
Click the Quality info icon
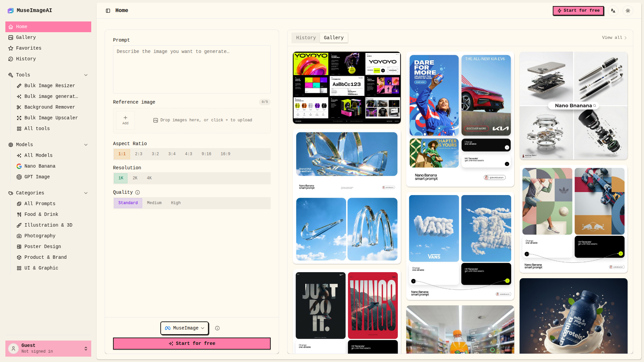pyautogui.click(x=138, y=192)
